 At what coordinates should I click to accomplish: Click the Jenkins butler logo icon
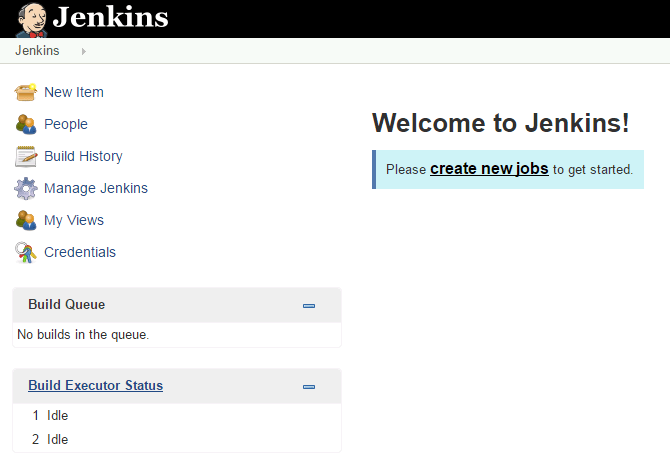tap(30, 19)
